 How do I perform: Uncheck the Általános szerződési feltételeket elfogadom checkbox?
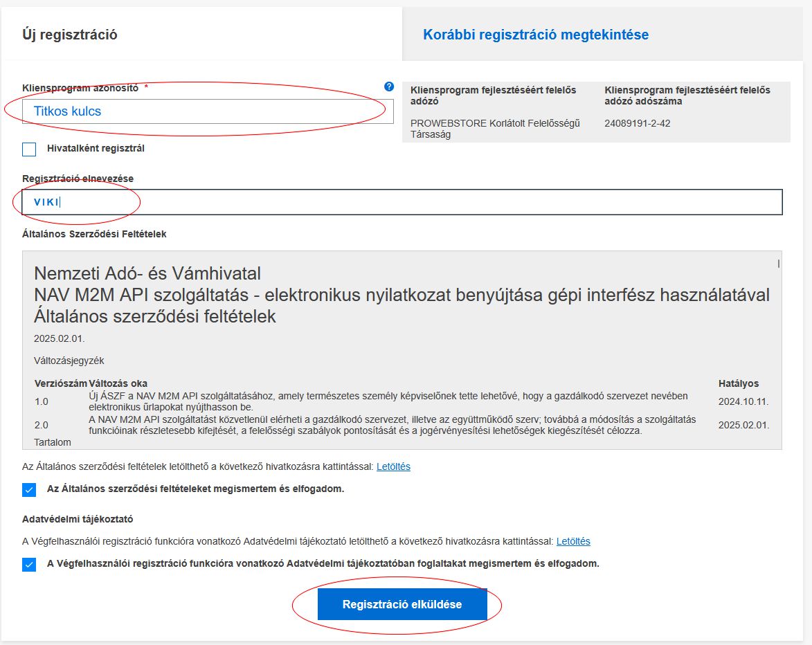[x=29, y=490]
